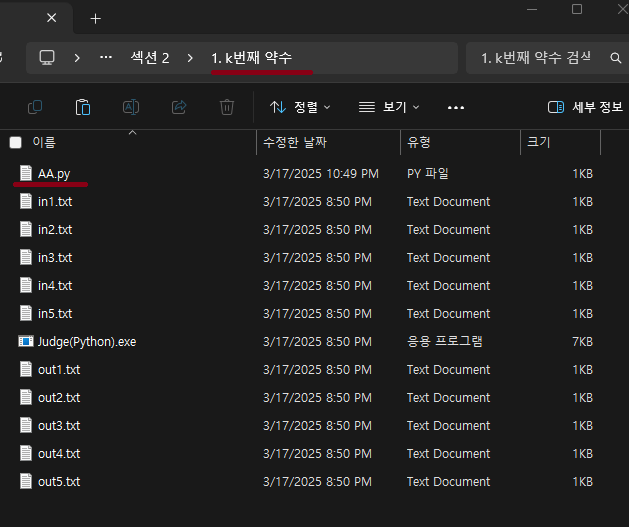Viewport: 629px width, 527px height.
Task: Add a new Explorer tab
Action: click(x=95, y=18)
